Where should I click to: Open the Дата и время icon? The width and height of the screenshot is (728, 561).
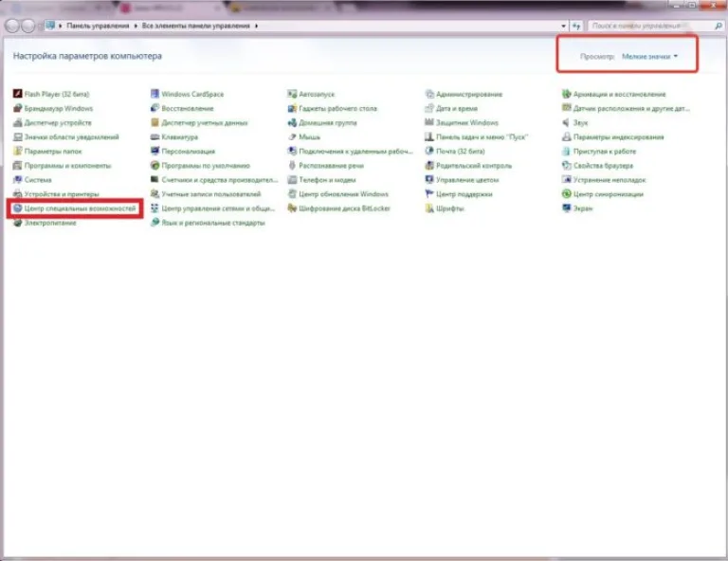[429, 108]
